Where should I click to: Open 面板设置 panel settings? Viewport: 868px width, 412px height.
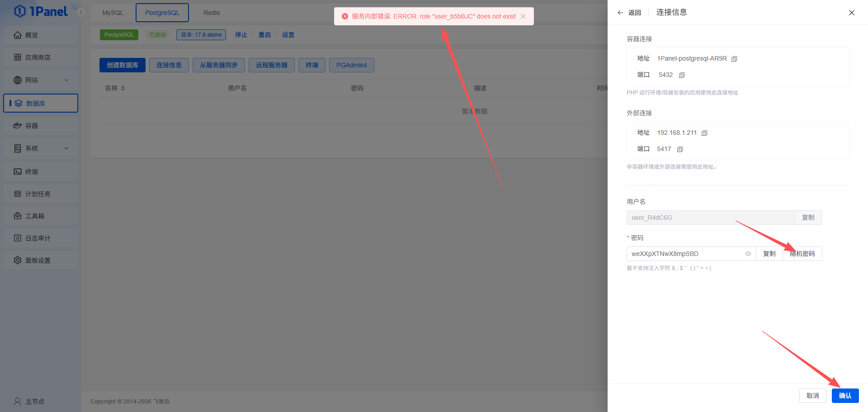pos(38,260)
